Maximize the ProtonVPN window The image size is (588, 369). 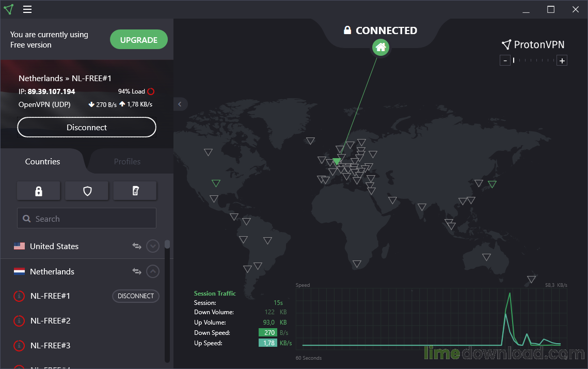pyautogui.click(x=551, y=9)
